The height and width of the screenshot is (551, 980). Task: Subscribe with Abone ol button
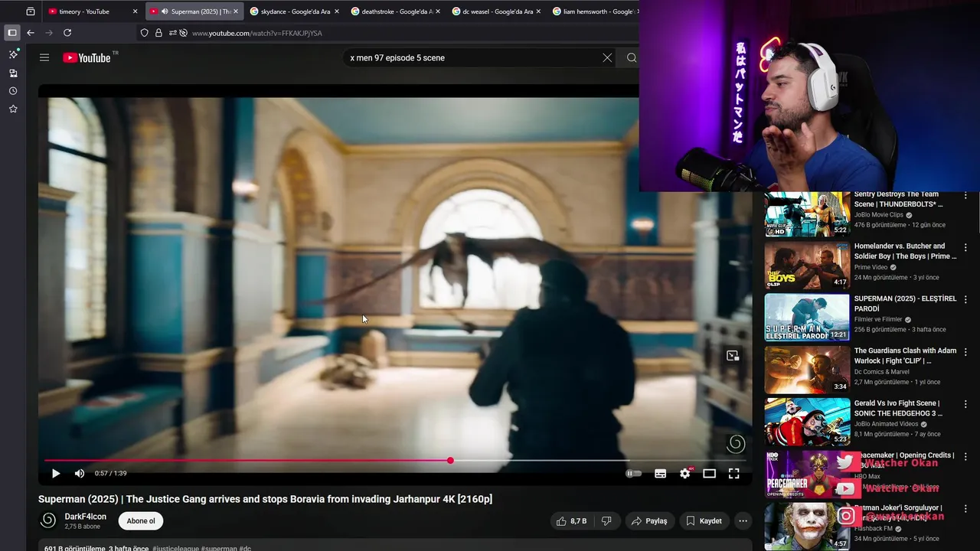(141, 521)
